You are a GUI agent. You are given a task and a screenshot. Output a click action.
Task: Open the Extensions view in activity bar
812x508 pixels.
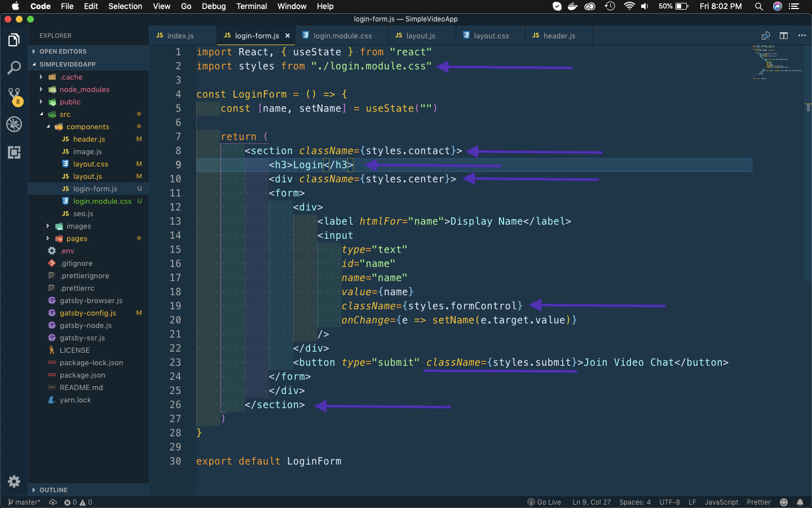tap(14, 152)
